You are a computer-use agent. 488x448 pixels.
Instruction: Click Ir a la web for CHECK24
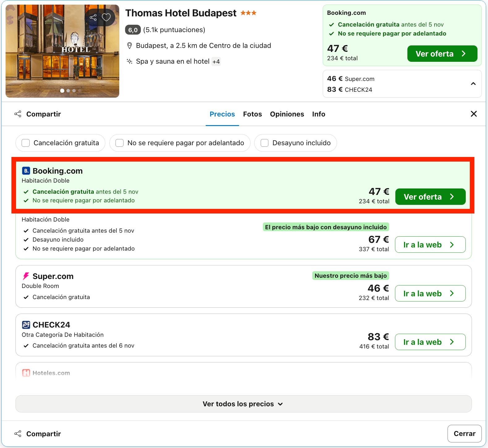[x=430, y=342]
